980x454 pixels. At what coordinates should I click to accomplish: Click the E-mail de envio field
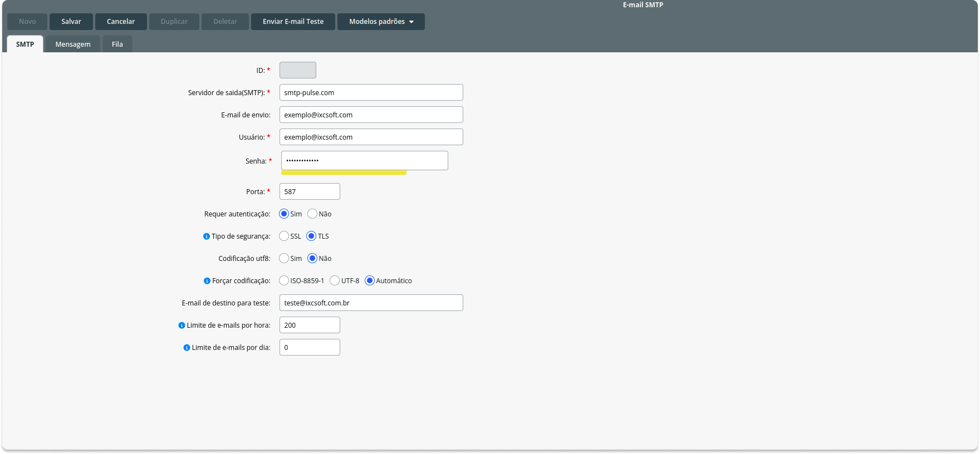[x=371, y=115]
